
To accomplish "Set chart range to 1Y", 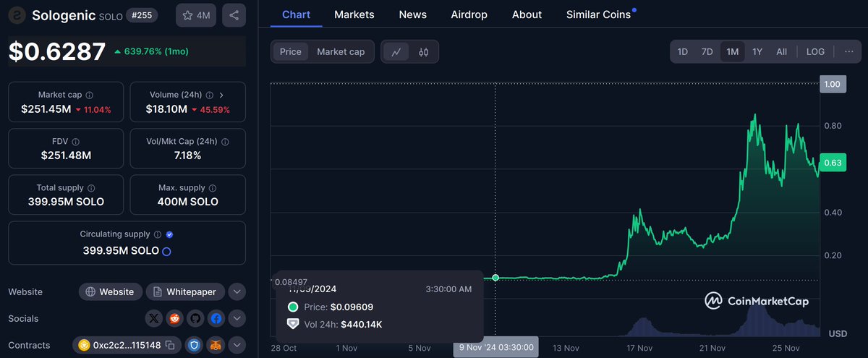I will 757,51.
